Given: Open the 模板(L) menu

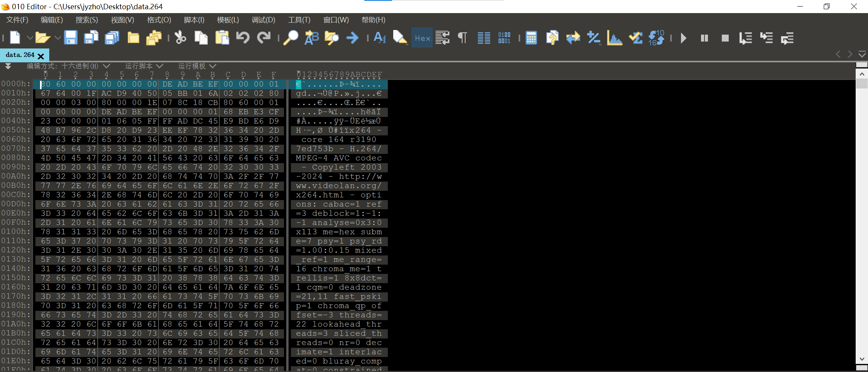Looking at the screenshot, I should tap(228, 20).
